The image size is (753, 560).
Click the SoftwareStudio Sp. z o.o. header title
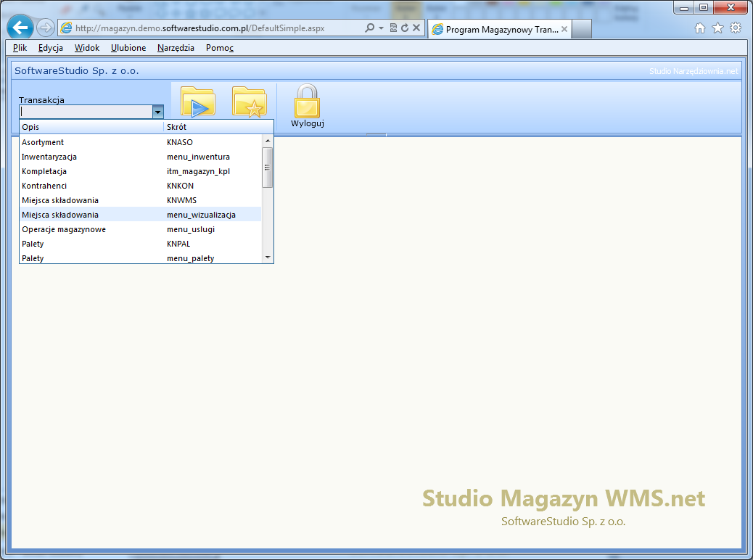click(x=76, y=70)
